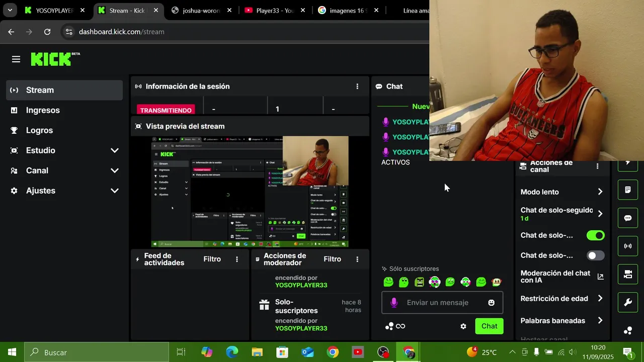Click the three-dots cluster icon in right sidebar
The height and width of the screenshot is (362, 644).
click(628, 330)
